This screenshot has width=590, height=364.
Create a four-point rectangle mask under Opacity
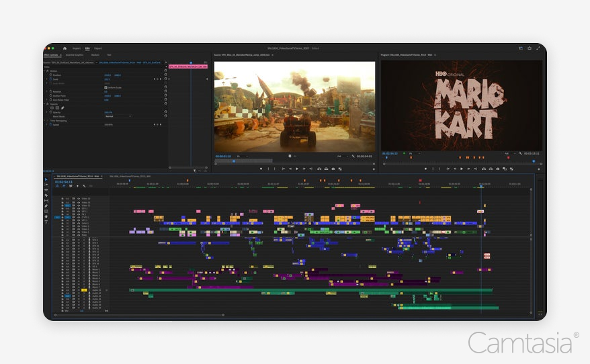[x=58, y=108]
